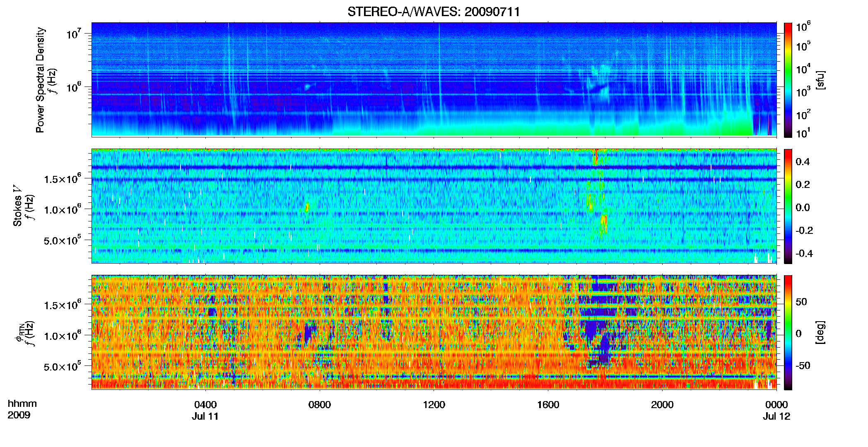
Task: Click the -50 value on degrees color bar
Action: coord(803,365)
